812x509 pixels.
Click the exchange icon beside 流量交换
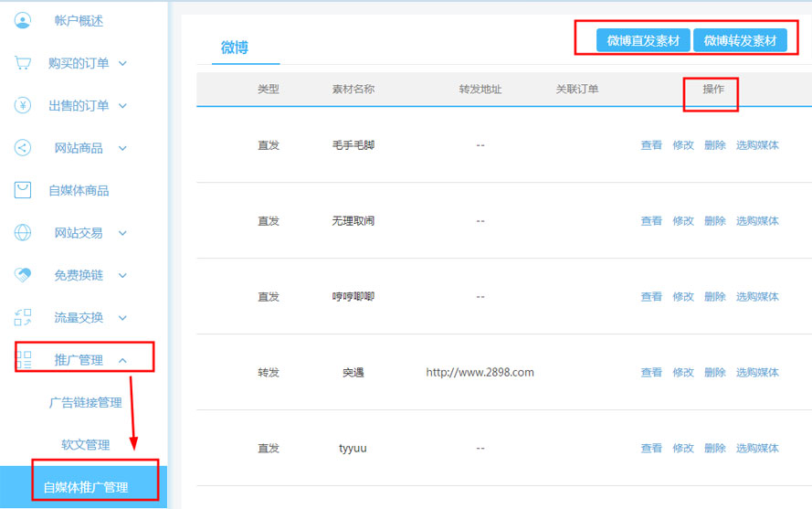click(23, 318)
